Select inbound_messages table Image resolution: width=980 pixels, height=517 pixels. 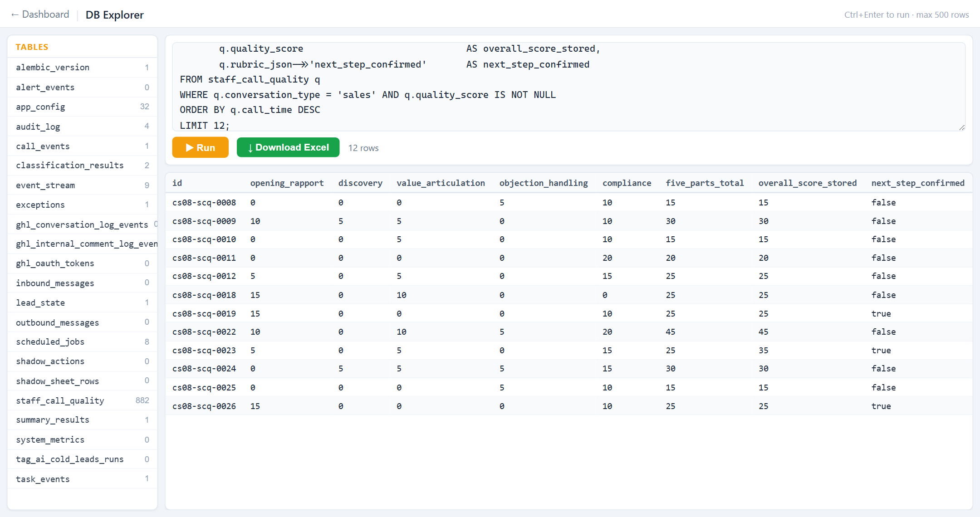[82, 283]
